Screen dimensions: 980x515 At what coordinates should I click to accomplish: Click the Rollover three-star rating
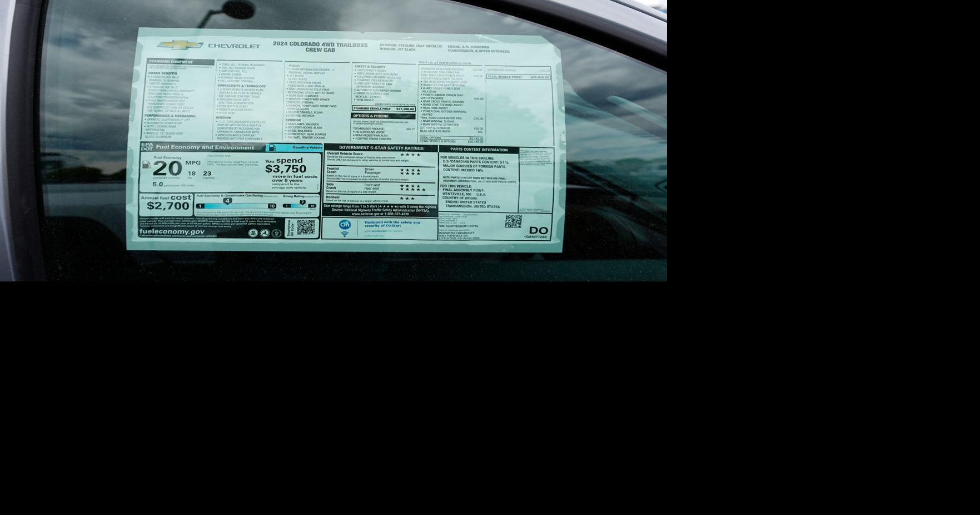tap(407, 199)
